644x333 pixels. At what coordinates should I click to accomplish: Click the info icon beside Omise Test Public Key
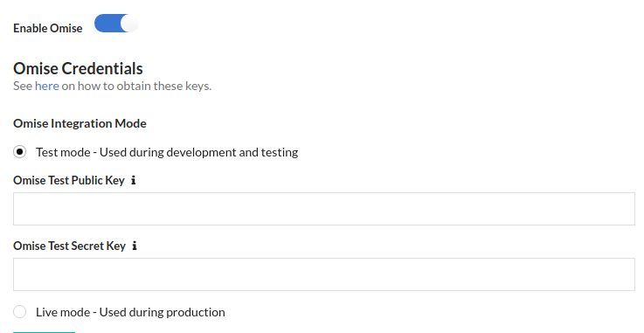tap(134, 180)
